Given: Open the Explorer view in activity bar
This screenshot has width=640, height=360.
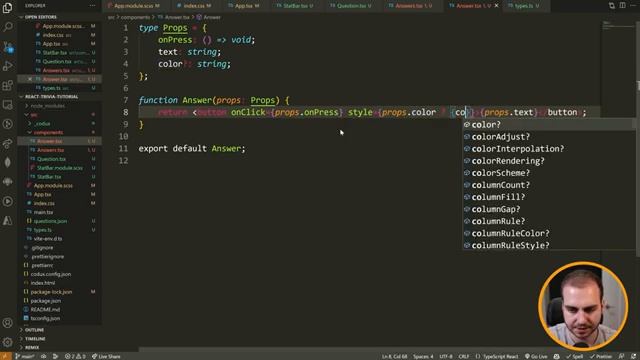Looking at the screenshot, I should (7, 8).
